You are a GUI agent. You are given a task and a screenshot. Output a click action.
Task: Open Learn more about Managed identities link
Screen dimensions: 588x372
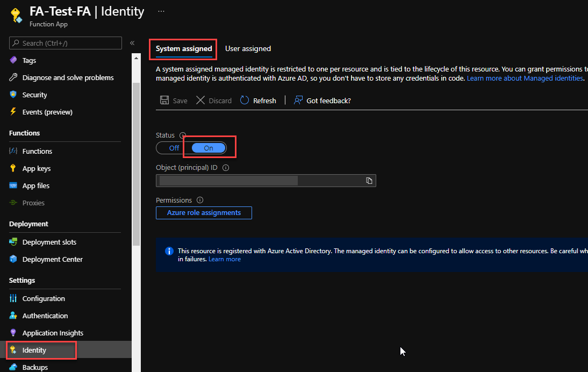coord(525,78)
